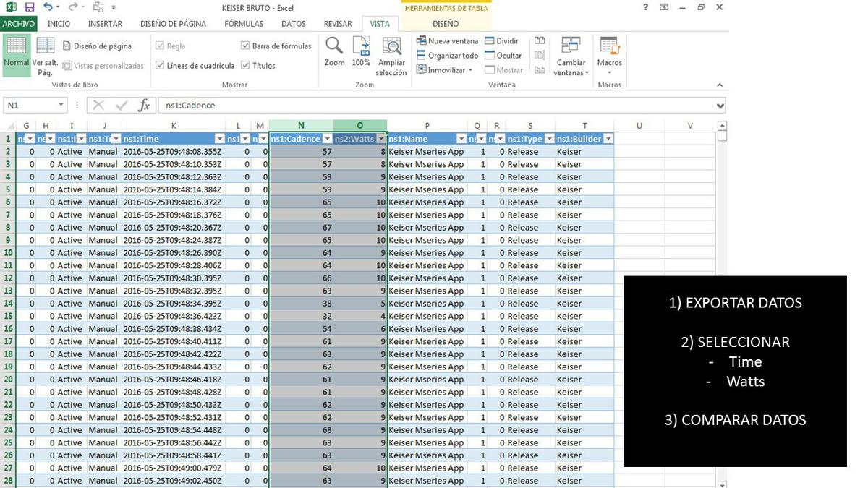Click Ver salt. Pág. view icon
The width and height of the screenshot is (868, 488).
pyautogui.click(x=46, y=47)
